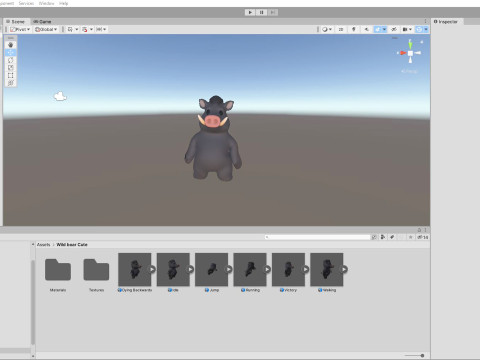Select the Rect transform tool
Image resolution: width=480 pixels, height=360 pixels.
[11, 75]
